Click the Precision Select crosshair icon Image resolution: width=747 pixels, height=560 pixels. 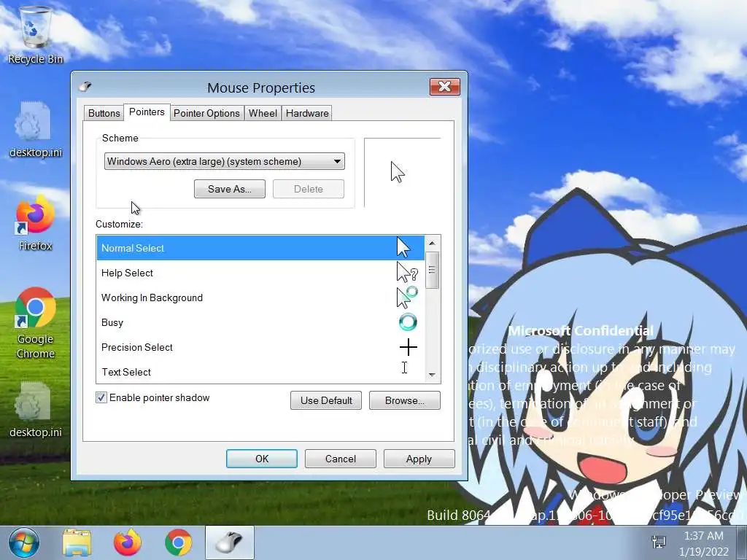click(x=409, y=347)
